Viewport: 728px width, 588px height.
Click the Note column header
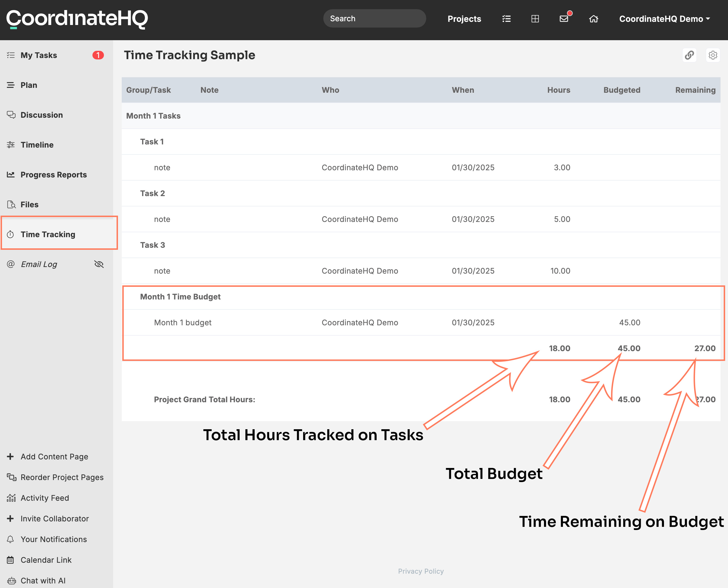point(209,90)
